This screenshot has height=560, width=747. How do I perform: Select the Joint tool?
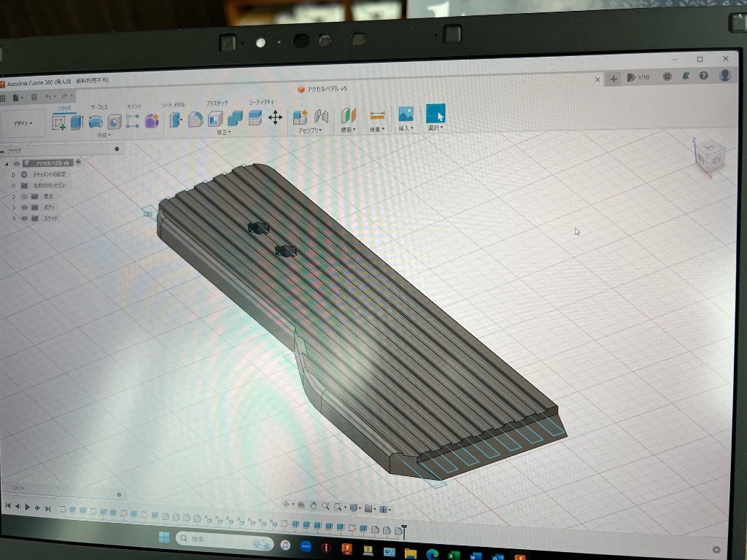[x=321, y=116]
